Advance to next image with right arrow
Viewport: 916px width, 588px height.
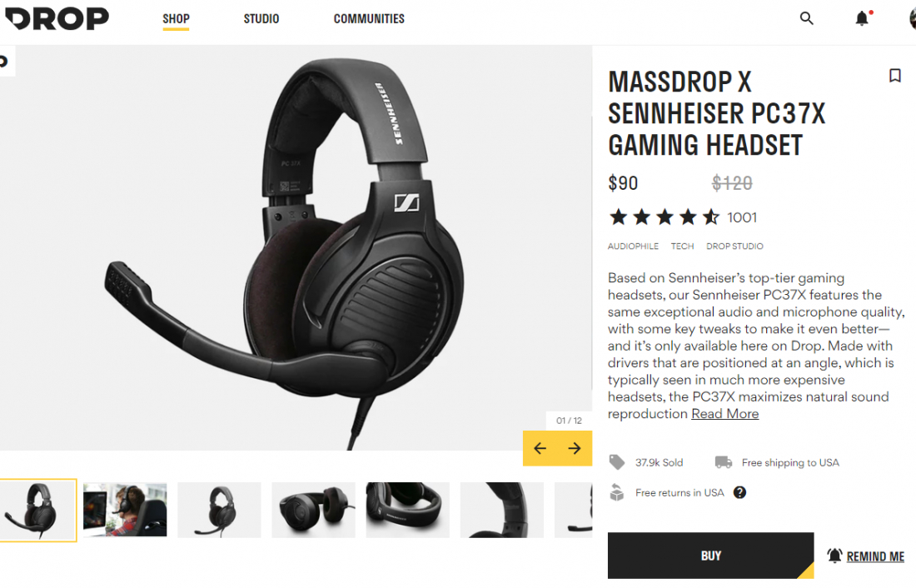coord(575,448)
